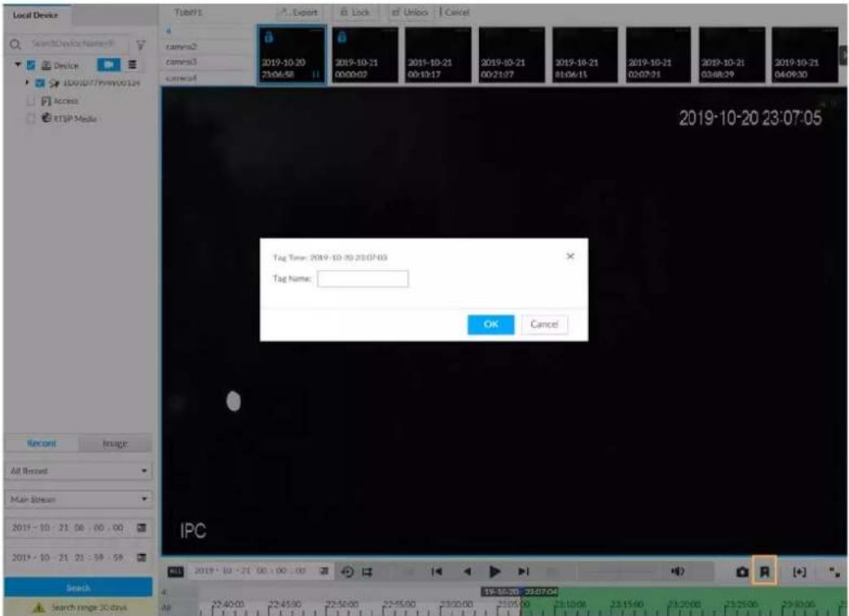This screenshot has height=616, width=849.
Task: Click the device filter funnel icon
Action: click(x=140, y=44)
